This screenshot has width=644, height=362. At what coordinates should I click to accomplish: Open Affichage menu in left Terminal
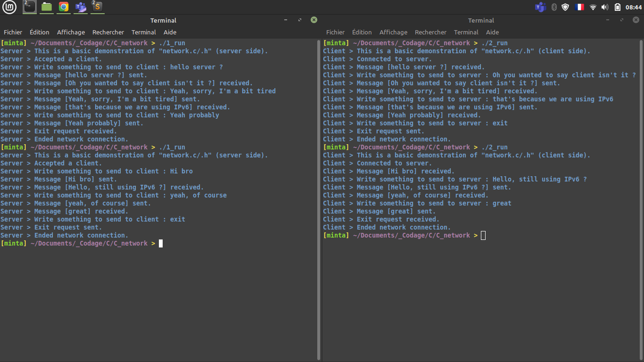coord(71,32)
